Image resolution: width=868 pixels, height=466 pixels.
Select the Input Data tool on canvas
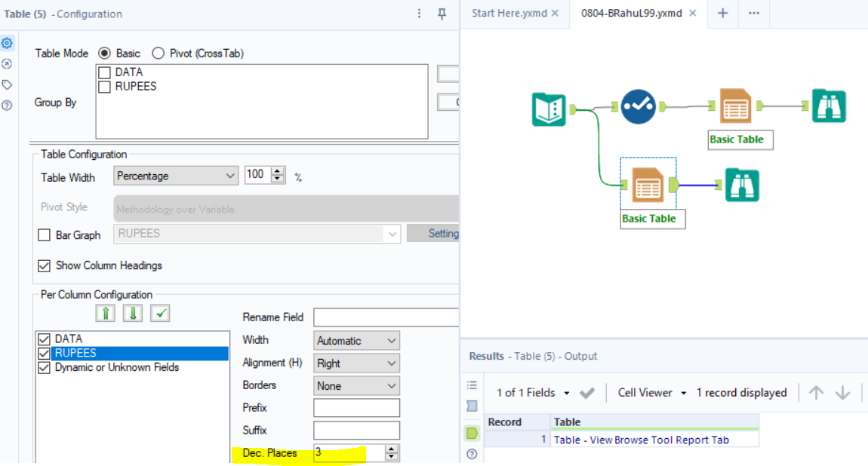[x=548, y=107]
